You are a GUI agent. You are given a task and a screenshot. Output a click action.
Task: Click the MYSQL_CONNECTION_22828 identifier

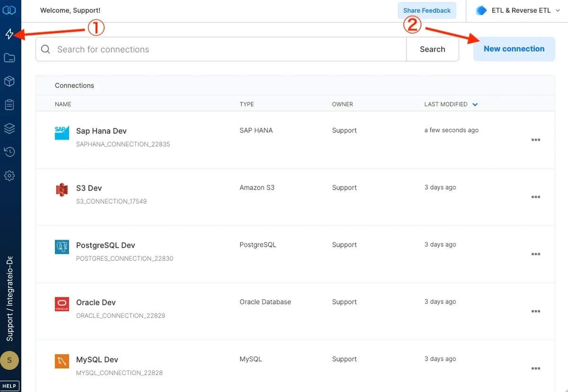tap(119, 373)
